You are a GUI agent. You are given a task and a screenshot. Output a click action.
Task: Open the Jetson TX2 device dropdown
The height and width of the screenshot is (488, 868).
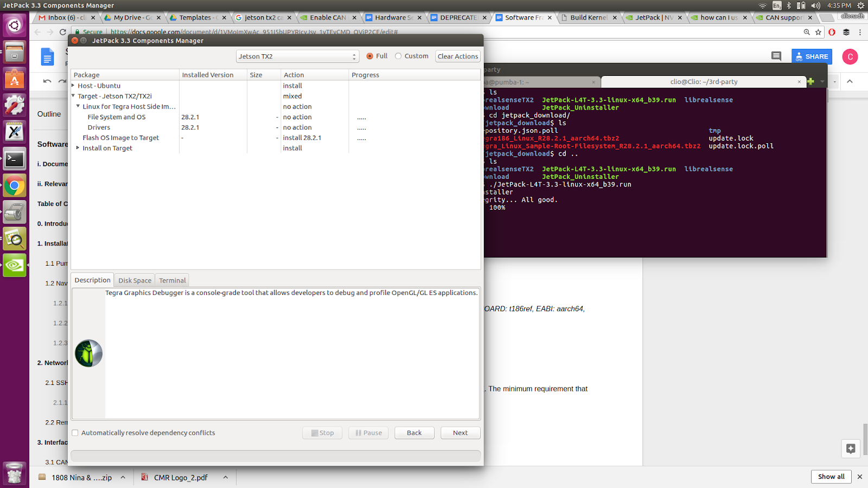[x=298, y=56]
